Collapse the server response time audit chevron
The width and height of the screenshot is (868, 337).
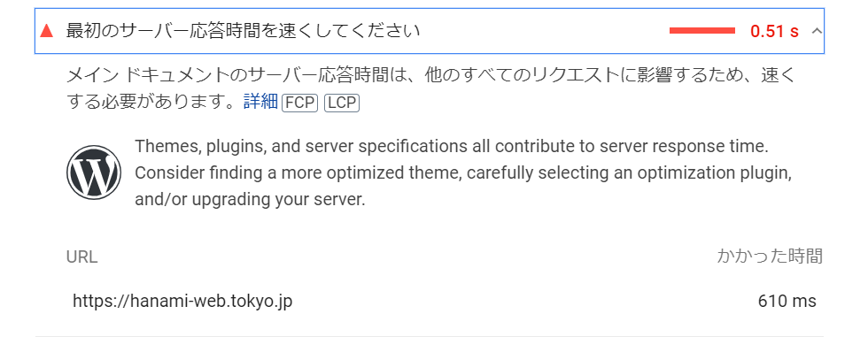click(x=816, y=32)
